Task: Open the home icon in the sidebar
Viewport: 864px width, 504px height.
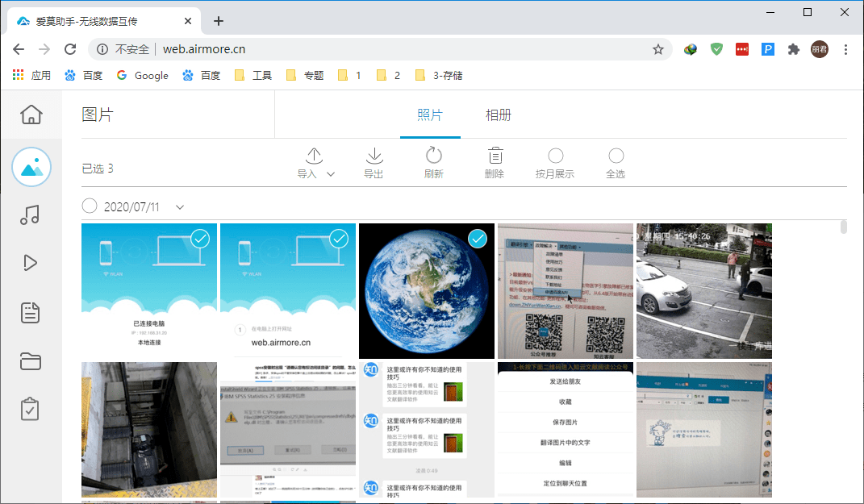Action: (x=31, y=115)
